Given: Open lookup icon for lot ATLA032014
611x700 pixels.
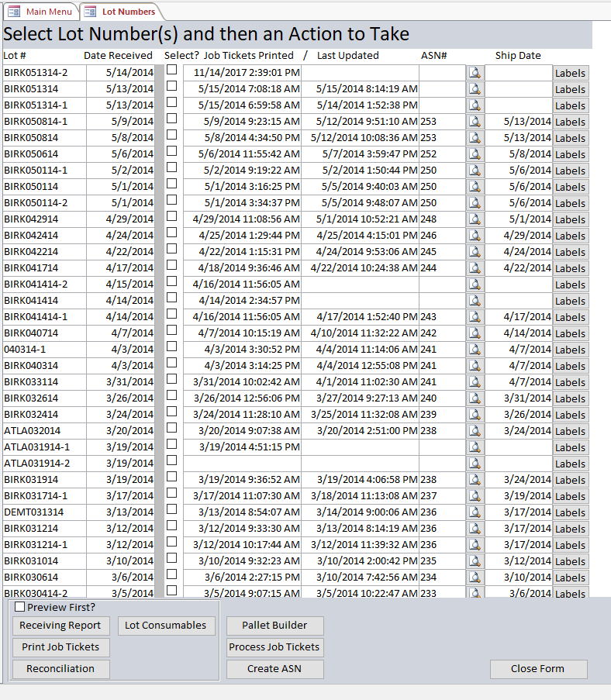Looking at the screenshot, I should click(x=475, y=431).
